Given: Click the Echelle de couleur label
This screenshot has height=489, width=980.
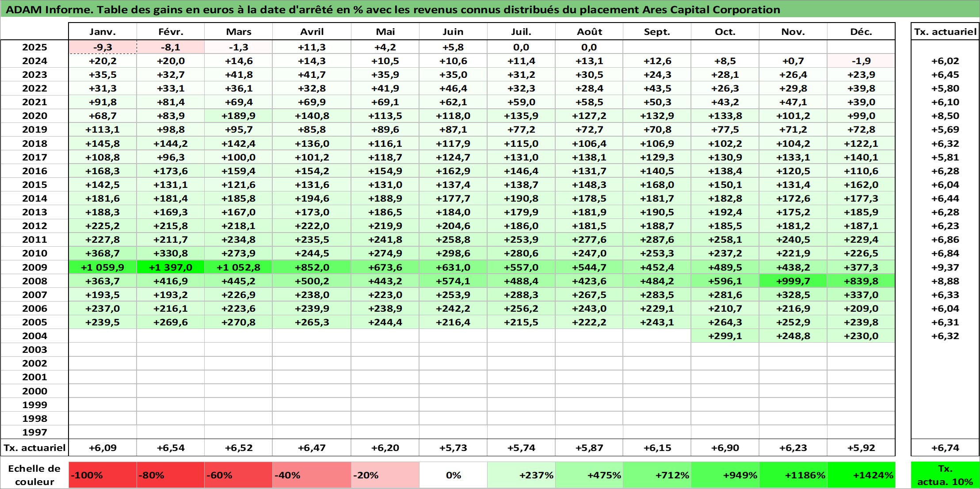Looking at the screenshot, I should pyautogui.click(x=34, y=475).
